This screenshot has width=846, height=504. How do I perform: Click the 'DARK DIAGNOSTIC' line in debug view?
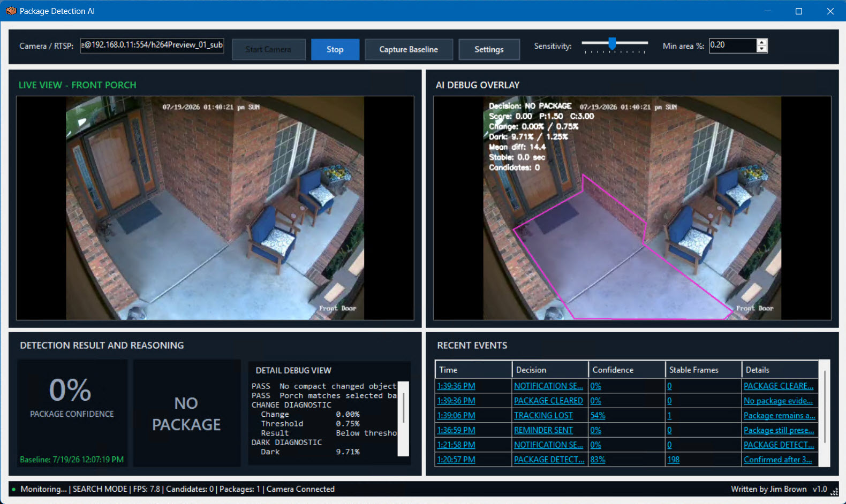[x=286, y=442]
